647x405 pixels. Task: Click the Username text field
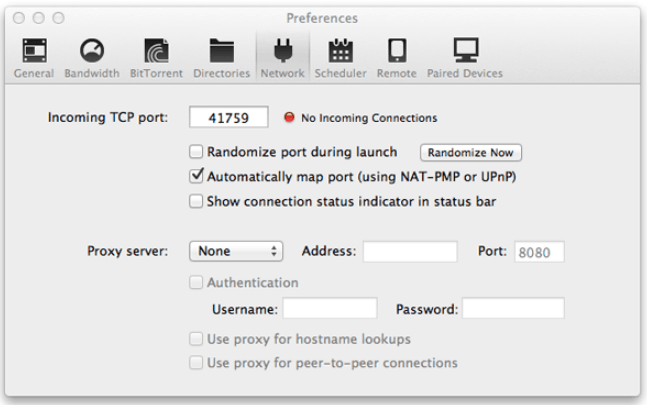pos(330,308)
